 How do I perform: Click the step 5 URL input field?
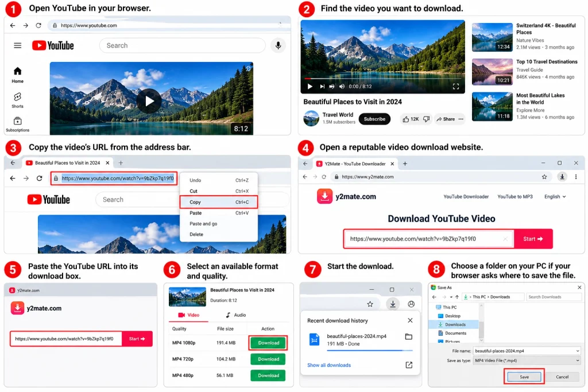66,339
